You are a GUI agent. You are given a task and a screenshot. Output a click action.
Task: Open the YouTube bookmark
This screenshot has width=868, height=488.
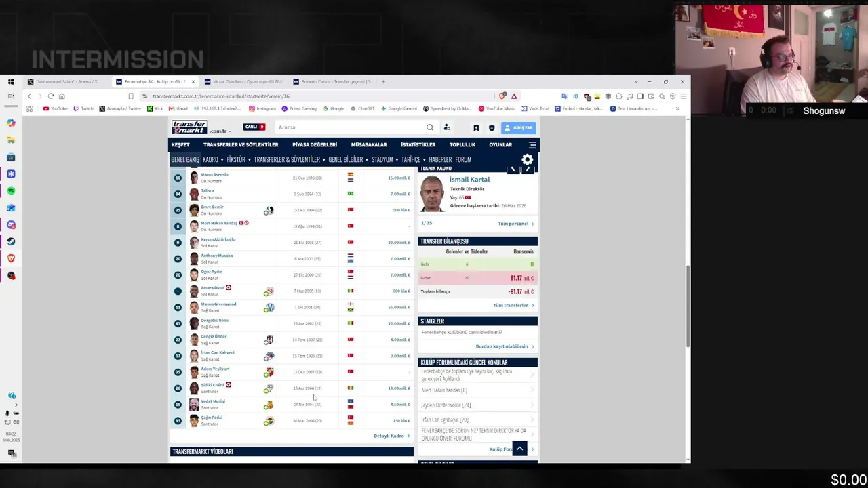[55, 108]
